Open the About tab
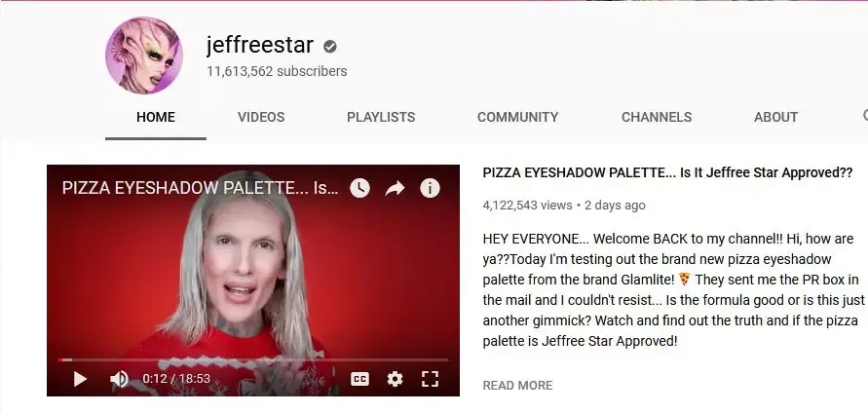This screenshot has height=413, width=868. (775, 117)
